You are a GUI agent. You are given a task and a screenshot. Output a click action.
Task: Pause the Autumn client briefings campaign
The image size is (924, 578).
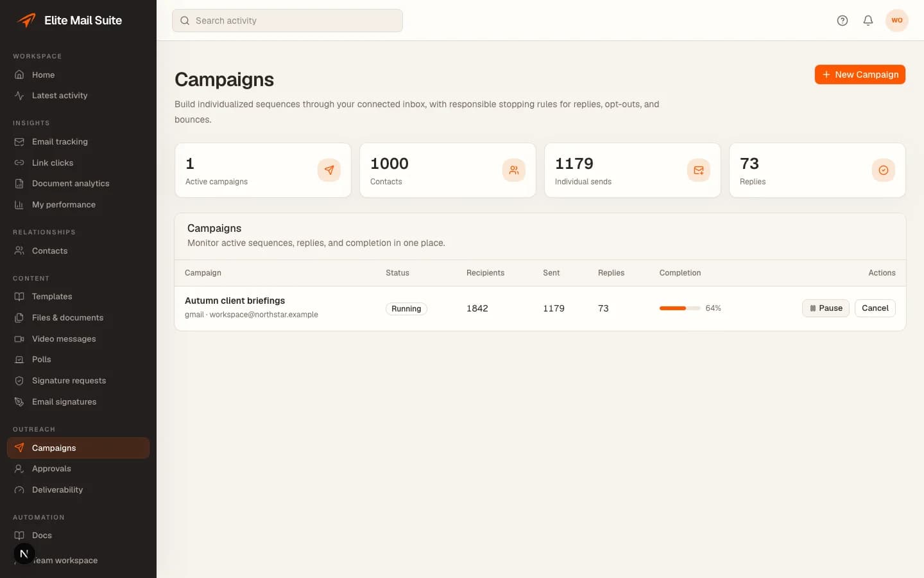coord(826,308)
